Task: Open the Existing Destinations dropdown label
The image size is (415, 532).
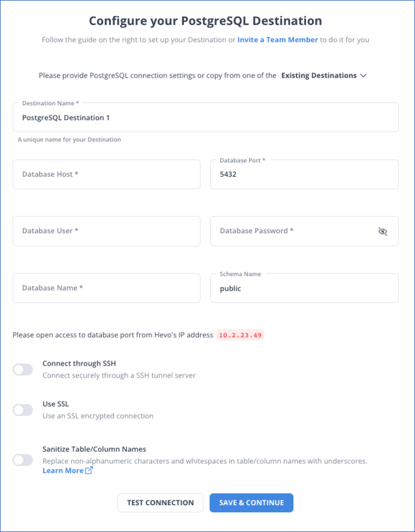Action: (319, 76)
